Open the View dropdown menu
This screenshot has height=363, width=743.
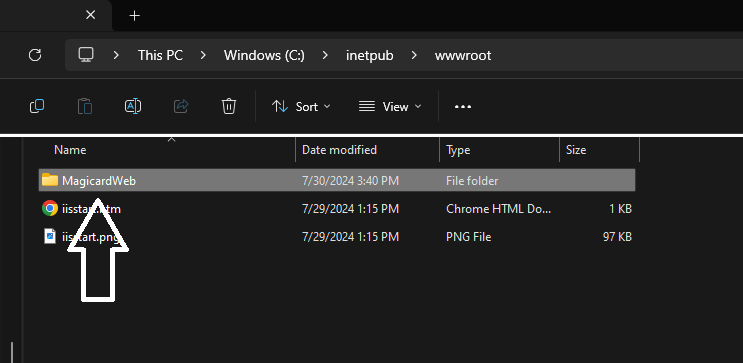click(390, 107)
